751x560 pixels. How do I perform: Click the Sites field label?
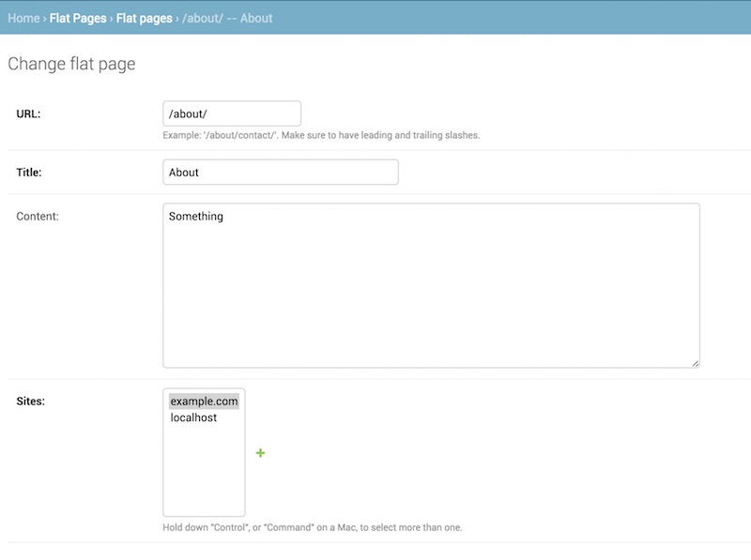coord(31,401)
